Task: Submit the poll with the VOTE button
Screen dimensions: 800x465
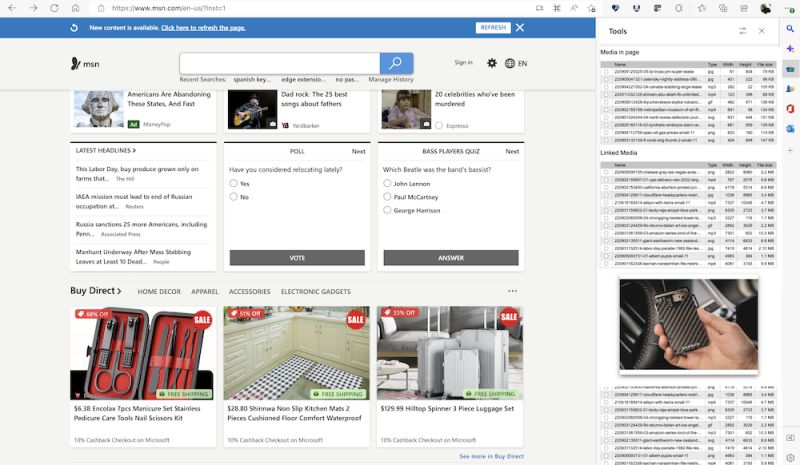Action: (x=297, y=258)
